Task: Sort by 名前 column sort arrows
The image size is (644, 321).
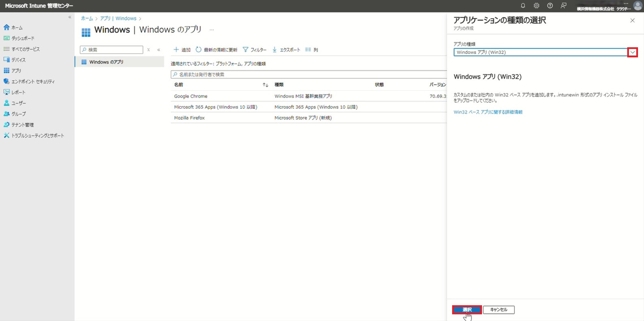Action: coord(265,85)
